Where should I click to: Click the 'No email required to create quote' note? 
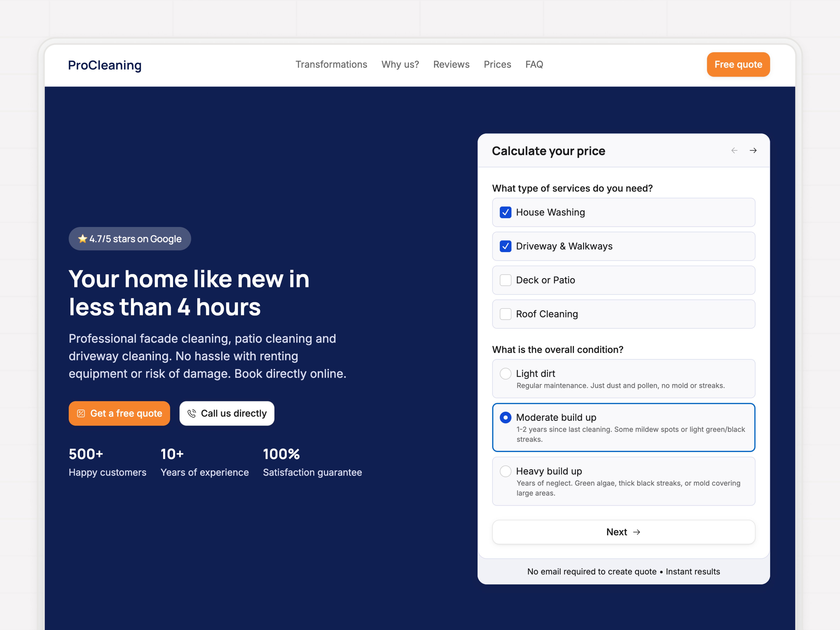[x=592, y=572]
